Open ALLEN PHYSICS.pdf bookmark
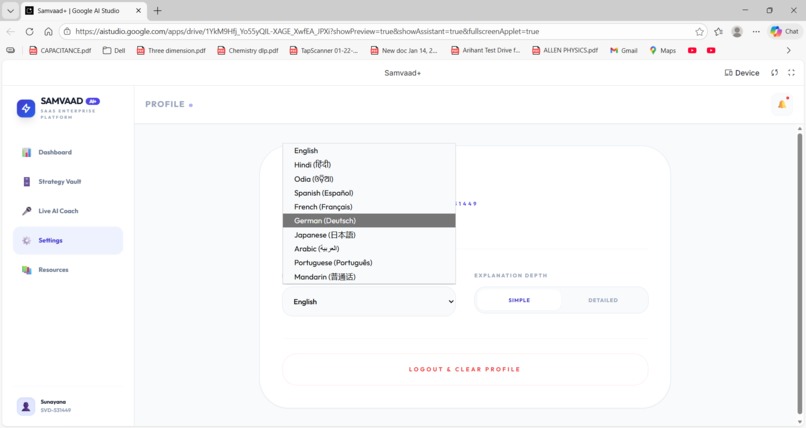Viewport: 806px width, 428px height. [565, 50]
